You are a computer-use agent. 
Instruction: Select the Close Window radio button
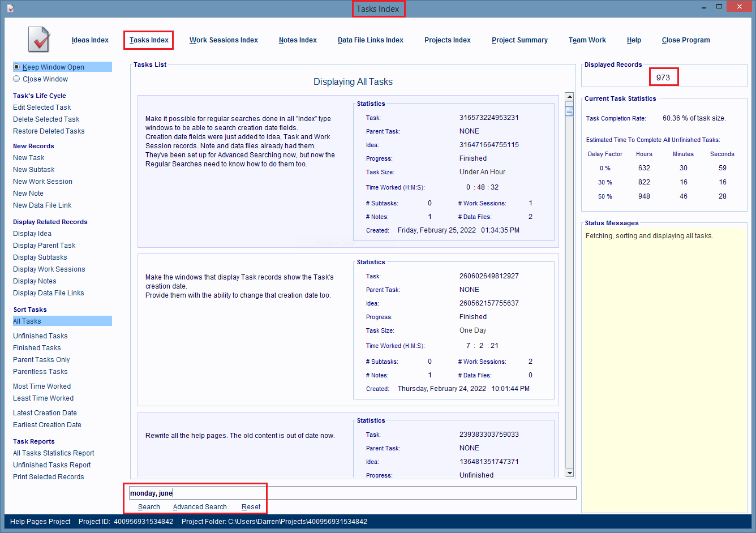pyautogui.click(x=16, y=79)
